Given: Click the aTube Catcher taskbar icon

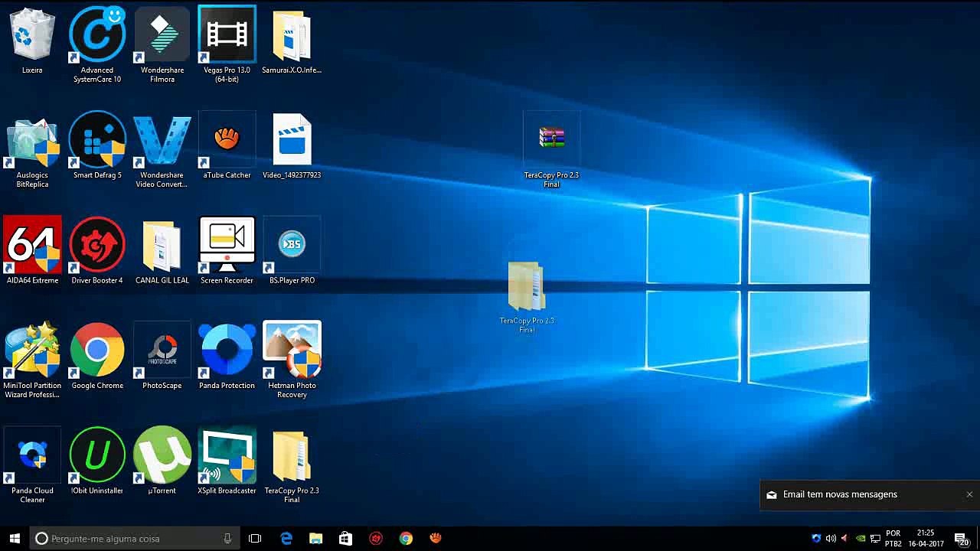Looking at the screenshot, I should [436, 539].
